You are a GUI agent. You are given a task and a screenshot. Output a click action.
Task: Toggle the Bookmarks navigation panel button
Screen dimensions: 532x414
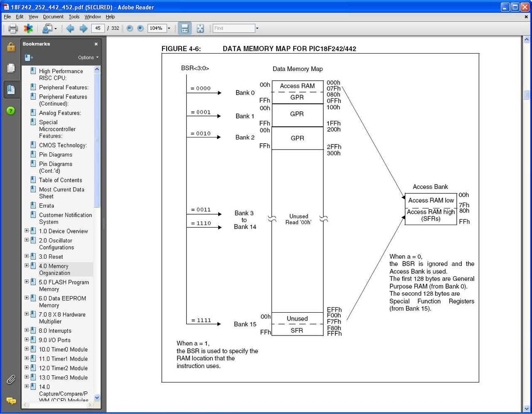11,89
